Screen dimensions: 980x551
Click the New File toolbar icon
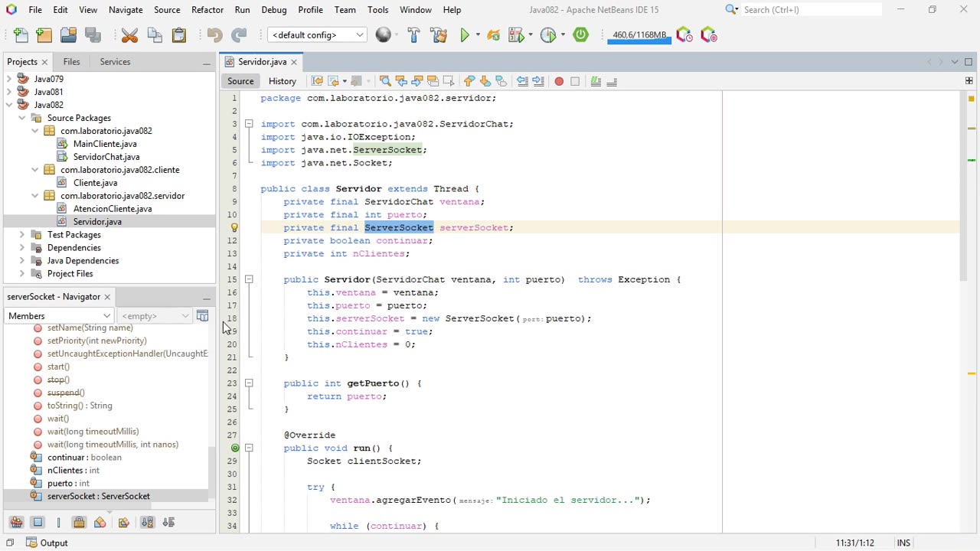[21, 35]
